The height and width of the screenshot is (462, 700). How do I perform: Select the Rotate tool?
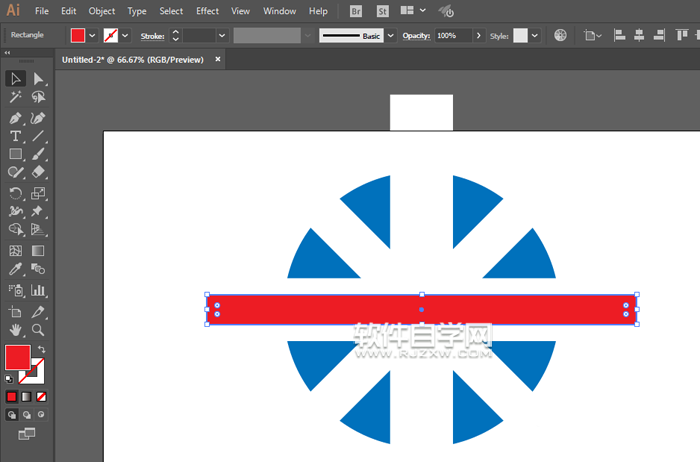16,193
